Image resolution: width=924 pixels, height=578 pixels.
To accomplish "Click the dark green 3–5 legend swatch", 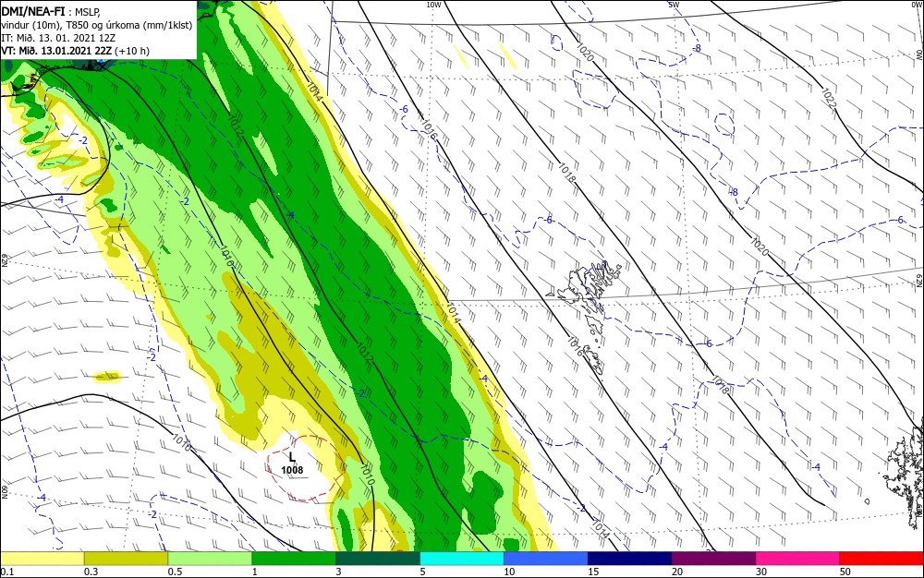I will [x=378, y=559].
